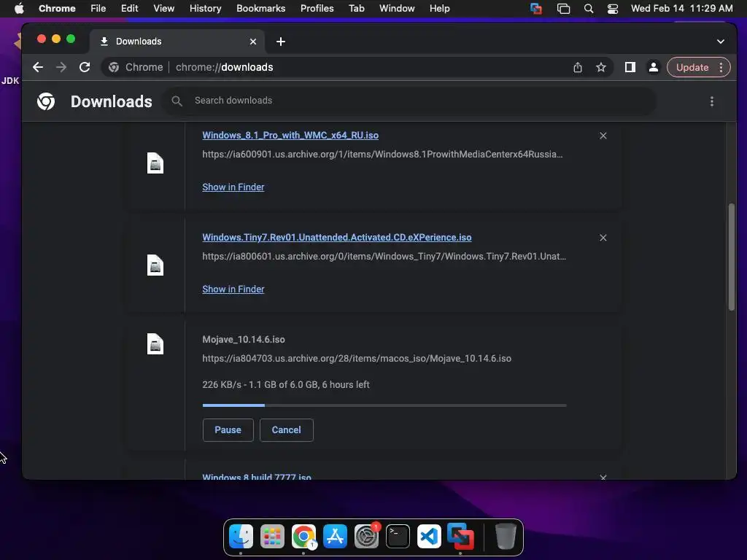The height and width of the screenshot is (560, 747).
Task: Click the Downloads page scrollbar
Action: point(731,257)
